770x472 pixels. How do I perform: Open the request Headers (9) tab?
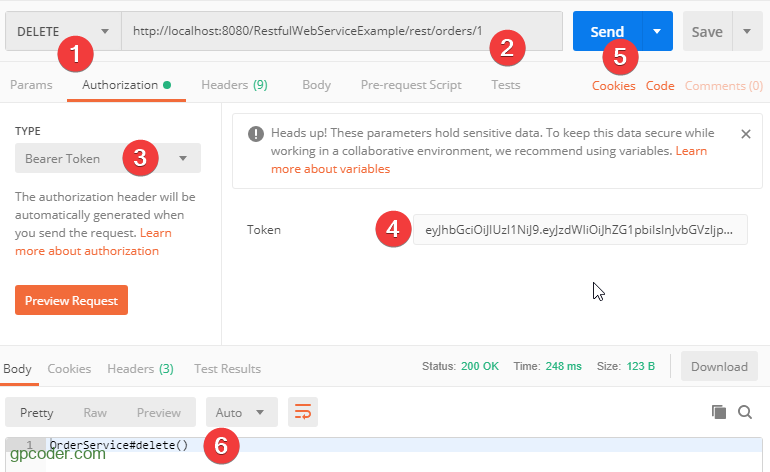coord(234,85)
